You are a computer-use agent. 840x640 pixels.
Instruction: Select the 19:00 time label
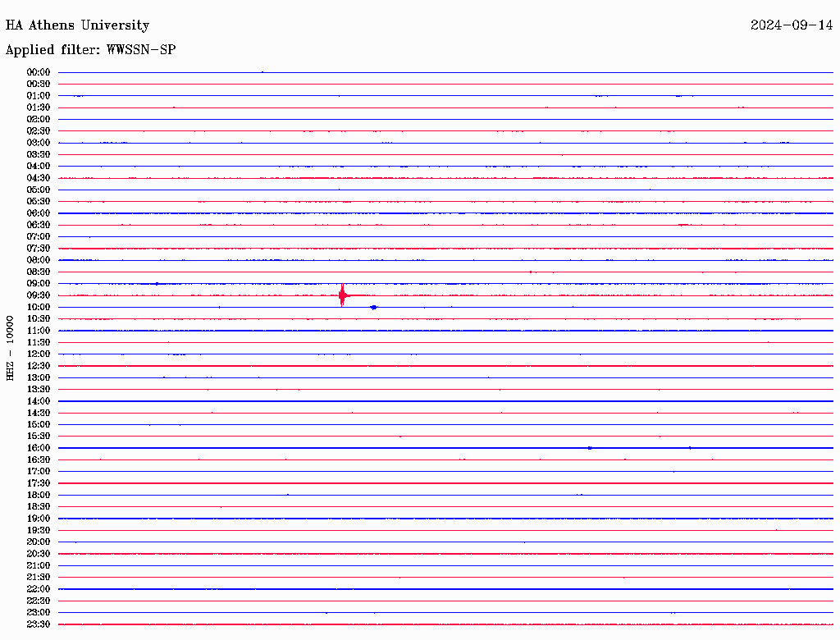click(x=39, y=519)
